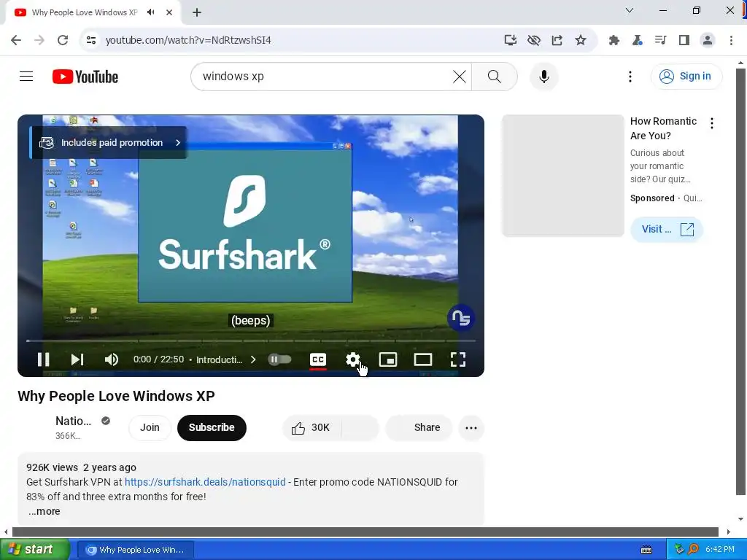Open the channel name 'Natio...'
Viewport: 747px width, 560px height.
(x=73, y=421)
